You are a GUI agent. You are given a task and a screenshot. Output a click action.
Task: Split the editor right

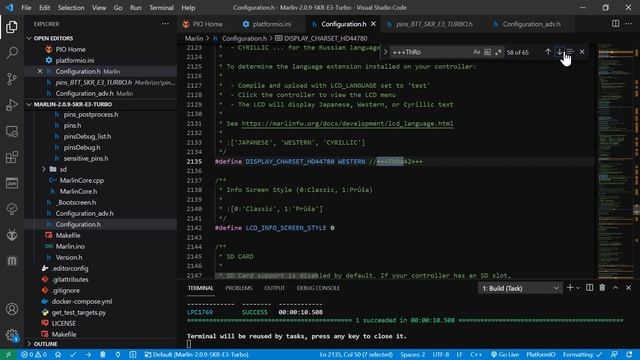point(615,24)
